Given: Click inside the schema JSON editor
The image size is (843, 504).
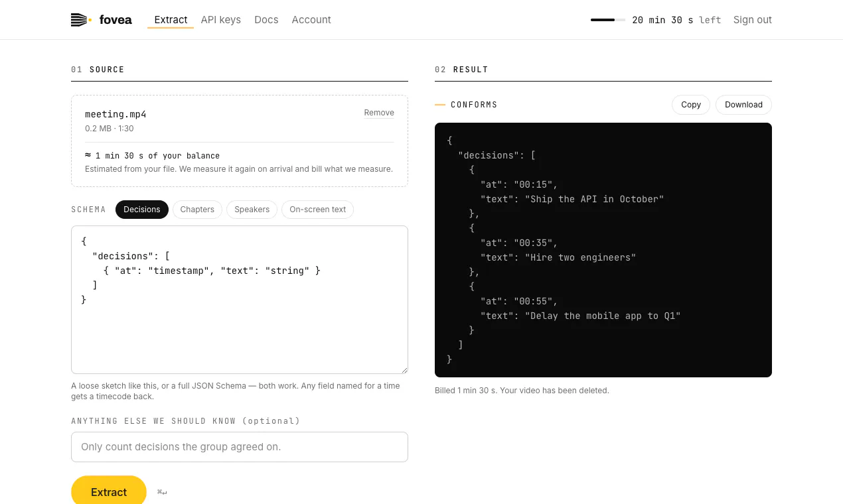Looking at the screenshot, I should coord(240,300).
